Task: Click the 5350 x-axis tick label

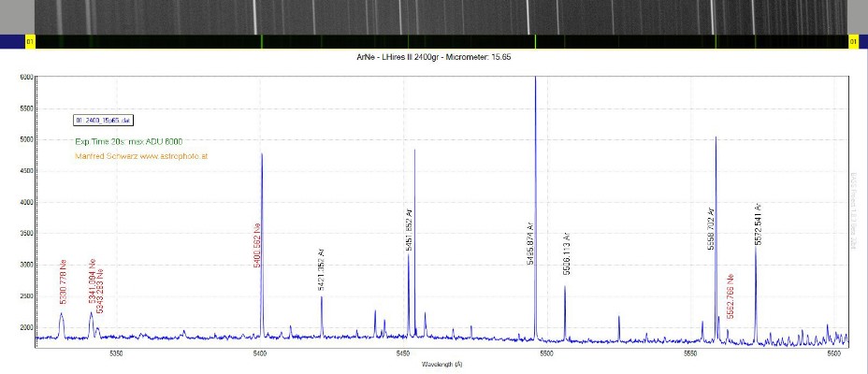Action: [x=116, y=352]
